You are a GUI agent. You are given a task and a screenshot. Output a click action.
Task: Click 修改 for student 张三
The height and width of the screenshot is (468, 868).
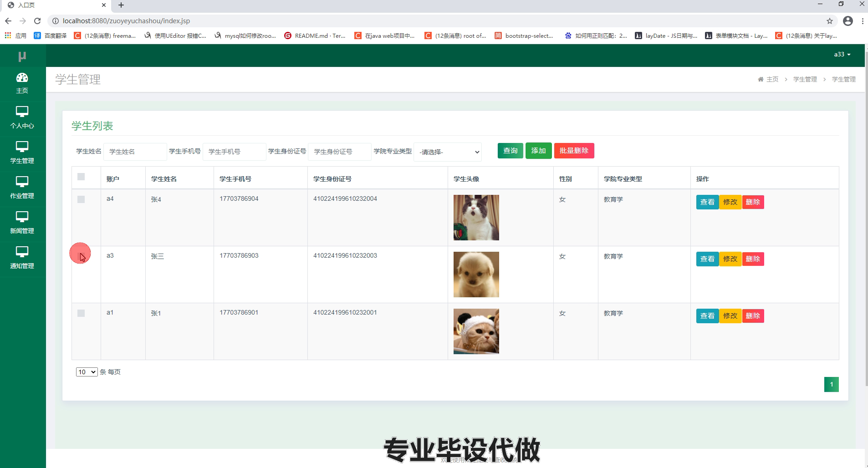[x=730, y=259]
